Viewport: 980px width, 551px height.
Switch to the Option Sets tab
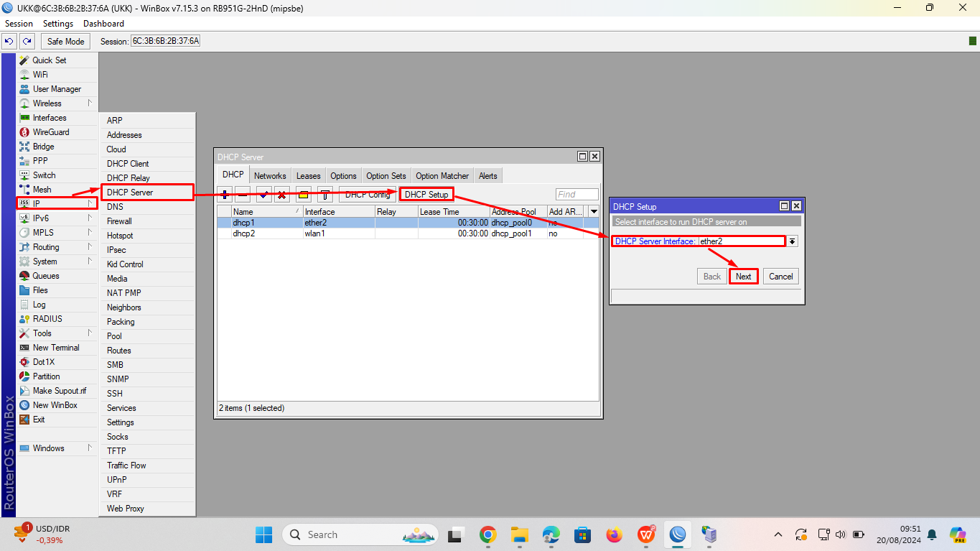(x=386, y=176)
